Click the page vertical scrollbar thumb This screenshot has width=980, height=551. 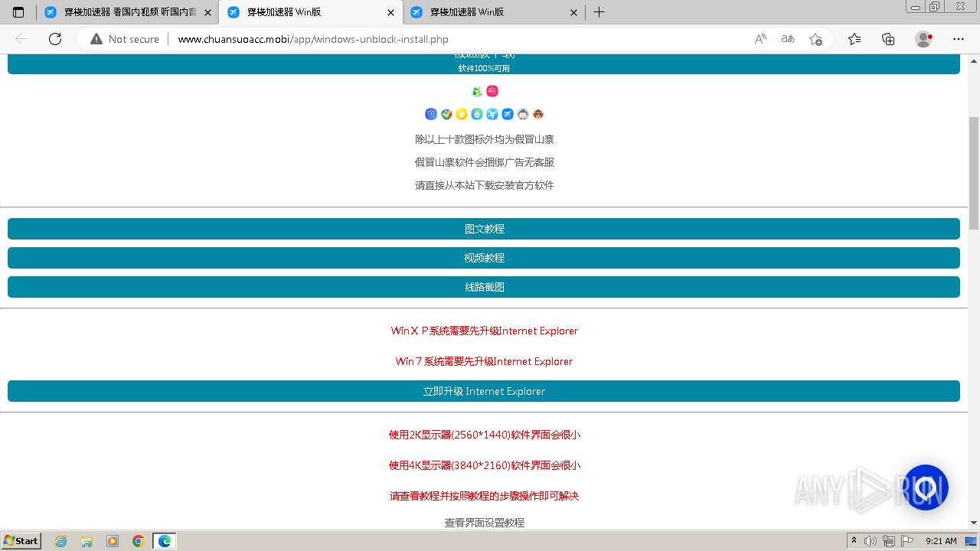[974, 173]
